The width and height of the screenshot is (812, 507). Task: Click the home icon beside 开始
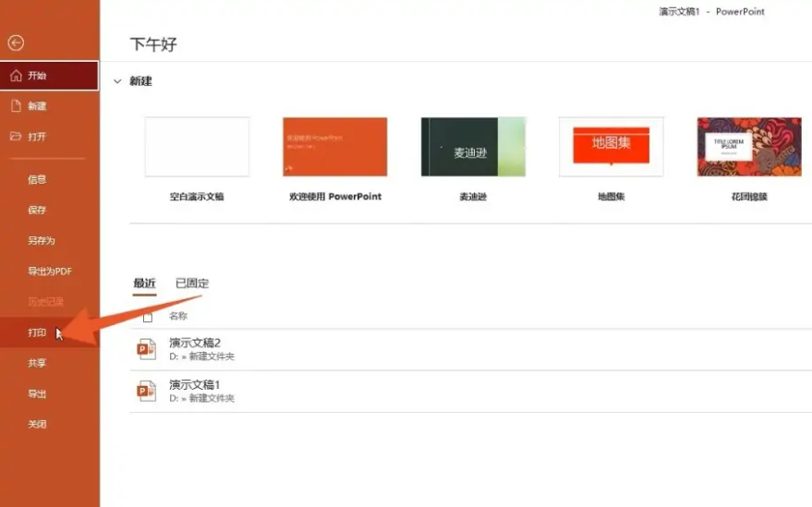(x=16, y=76)
